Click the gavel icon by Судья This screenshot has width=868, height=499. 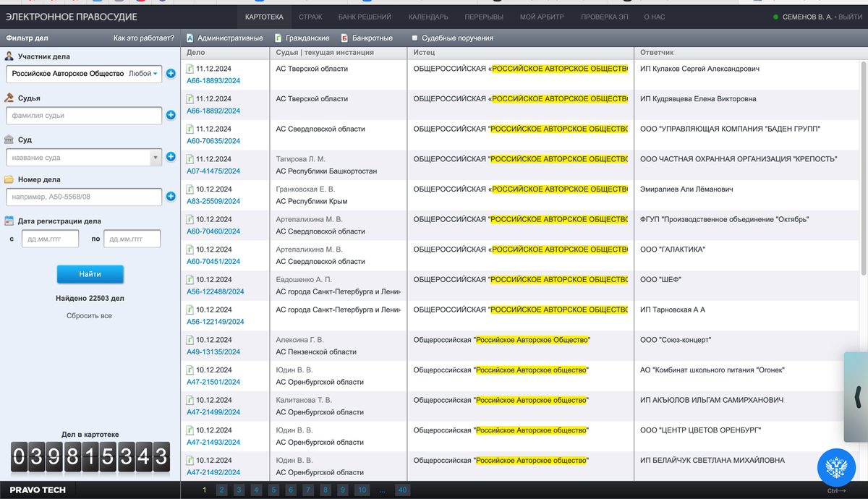[x=9, y=98]
